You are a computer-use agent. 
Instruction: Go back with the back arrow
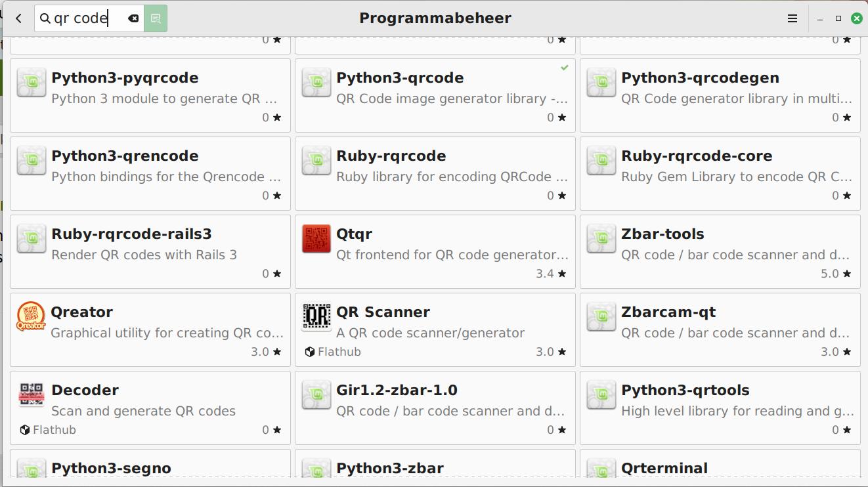click(18, 18)
